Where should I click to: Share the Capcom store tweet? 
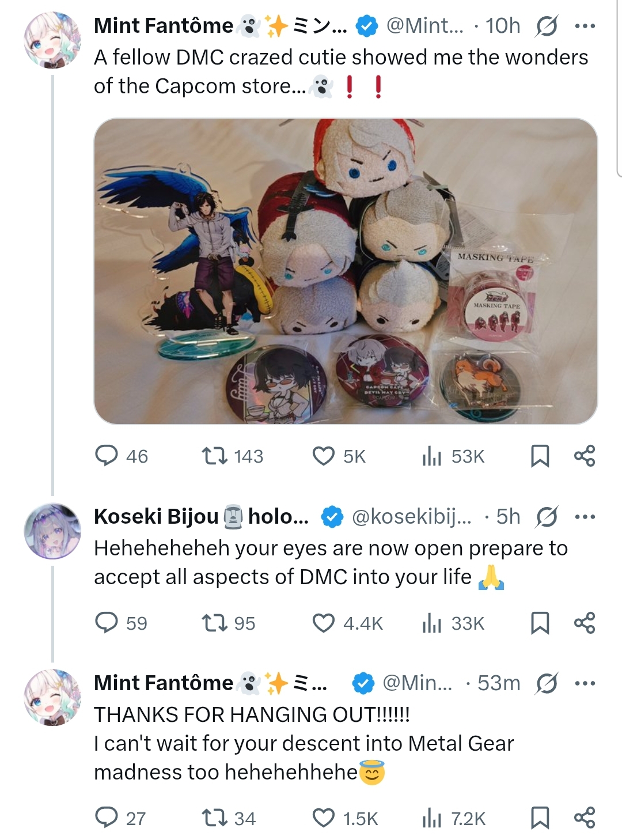[584, 456]
